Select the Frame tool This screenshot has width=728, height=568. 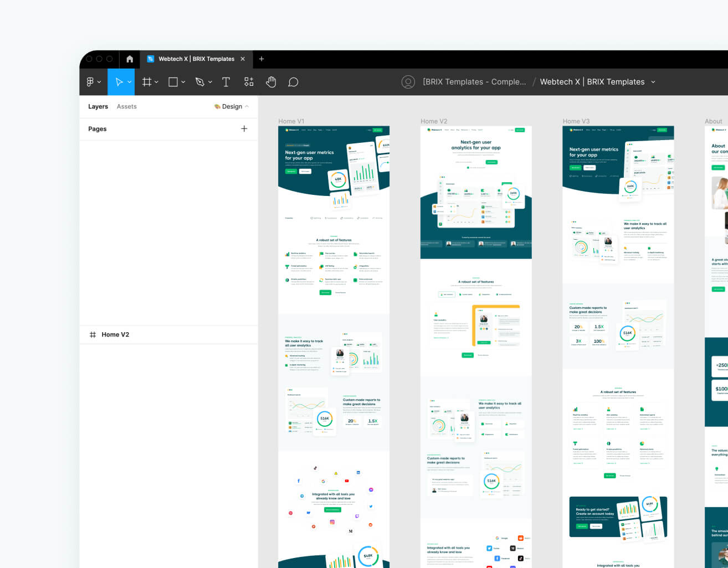(146, 81)
